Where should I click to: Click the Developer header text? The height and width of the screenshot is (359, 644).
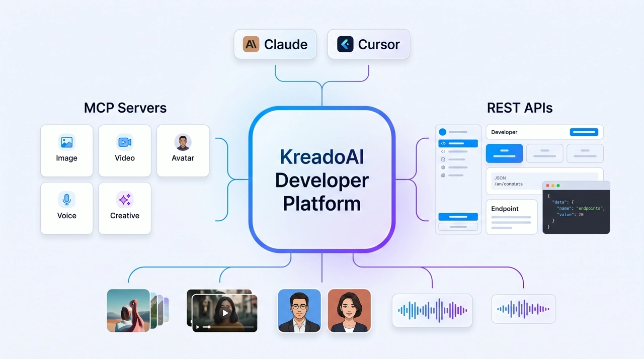coord(504,132)
